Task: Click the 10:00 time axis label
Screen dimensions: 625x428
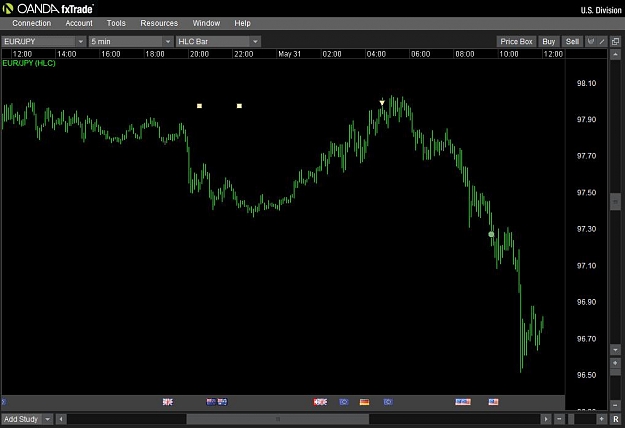Action: 509,54
